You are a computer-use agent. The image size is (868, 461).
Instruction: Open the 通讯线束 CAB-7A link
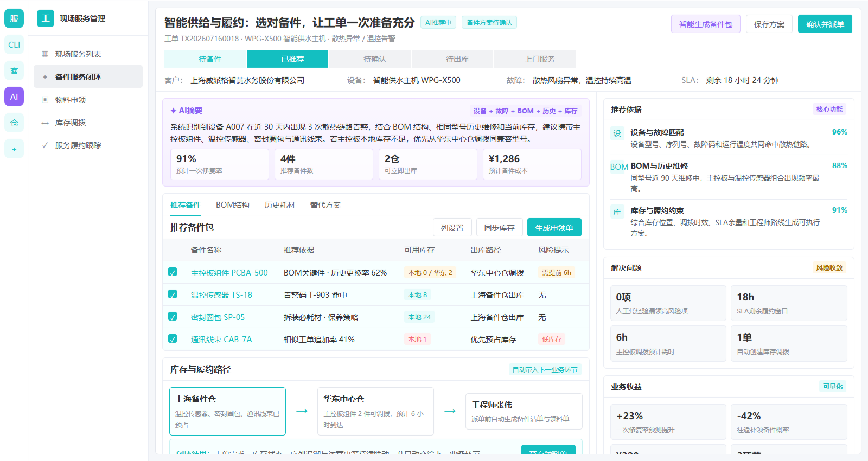(221, 340)
